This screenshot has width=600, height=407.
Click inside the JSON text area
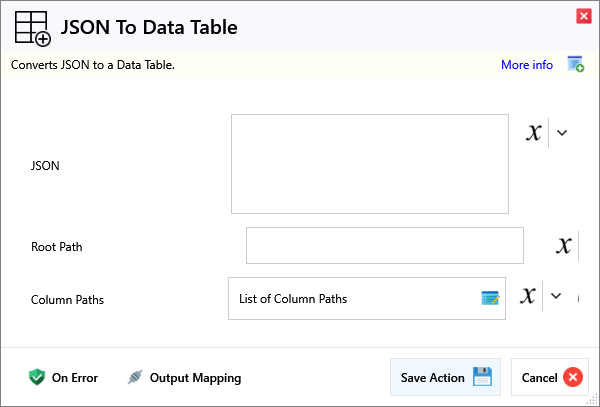pyautogui.click(x=369, y=164)
